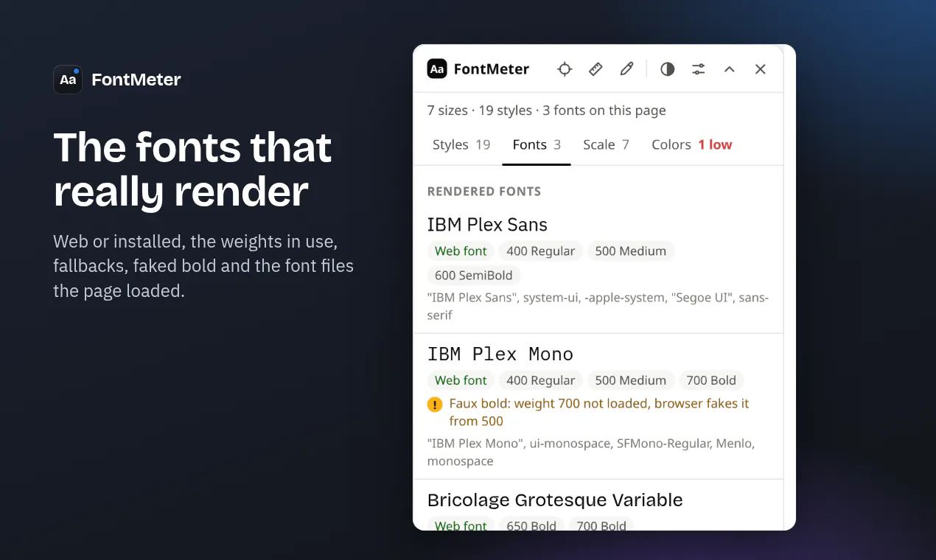Open the sliders settings icon
This screenshot has height=560, width=936.
tap(699, 69)
